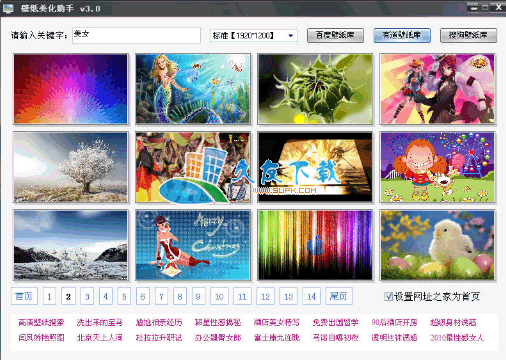This screenshot has width=506, height=360.
Task: Go to page 11
Action: tap(242, 296)
